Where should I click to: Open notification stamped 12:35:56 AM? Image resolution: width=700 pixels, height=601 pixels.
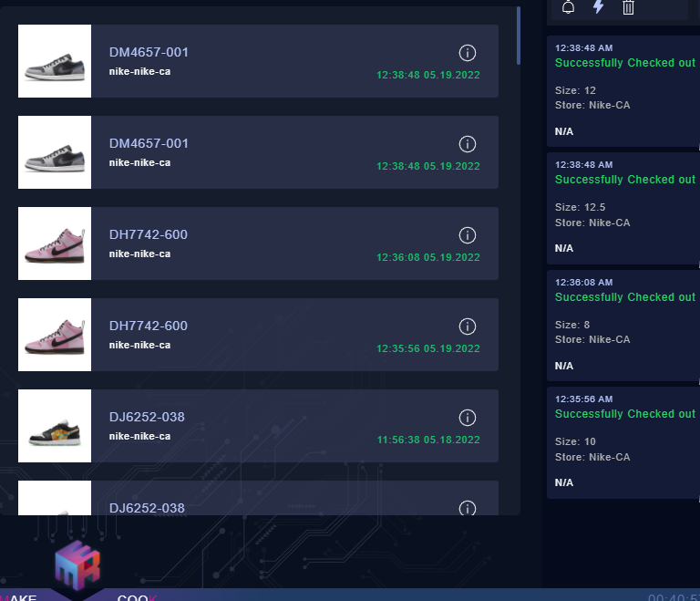point(623,442)
